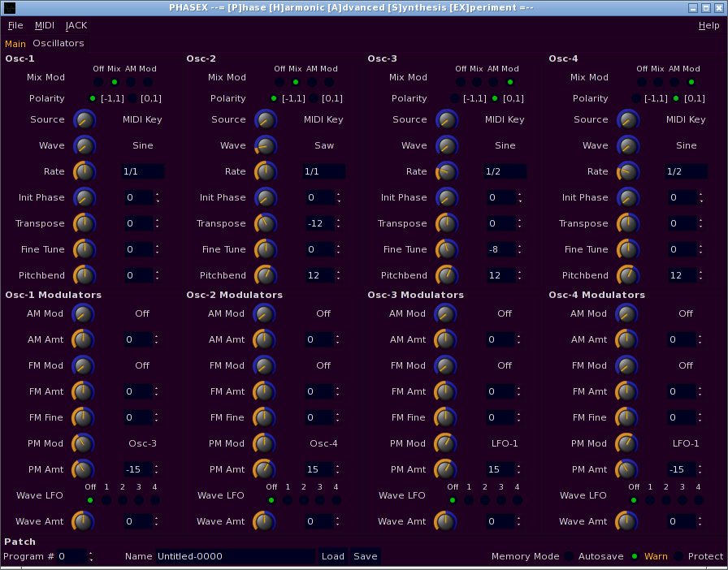The height and width of the screenshot is (570, 728).
Task: Click the Osc-4 Wave Amt knob
Action: click(x=626, y=522)
